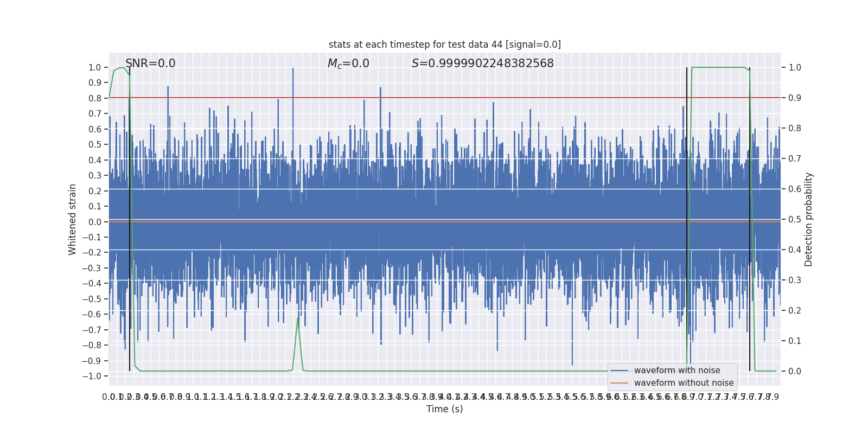
Task: Select the 'Time (s)' axis label
Action: 445,409
